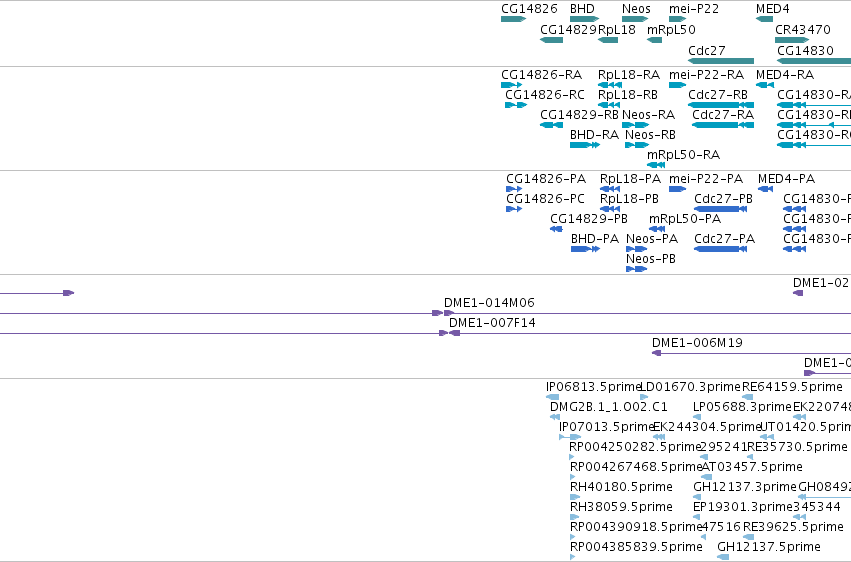Click the MED4 gene glyph
The width and height of the screenshot is (851, 562).
(x=764, y=19)
